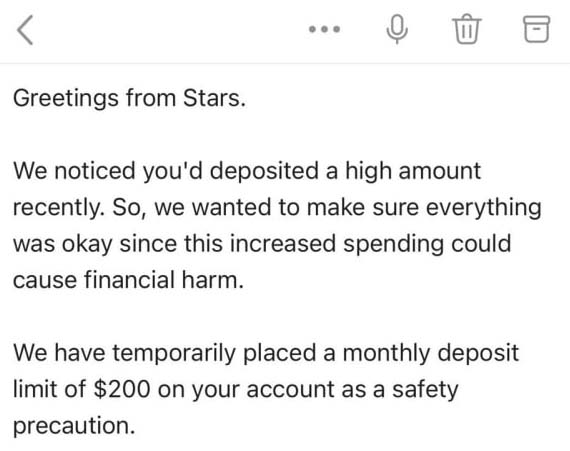Tap the word "Stars" in the greeting
Image resolution: width=570 pixels, height=451 pixels.
click(x=212, y=98)
